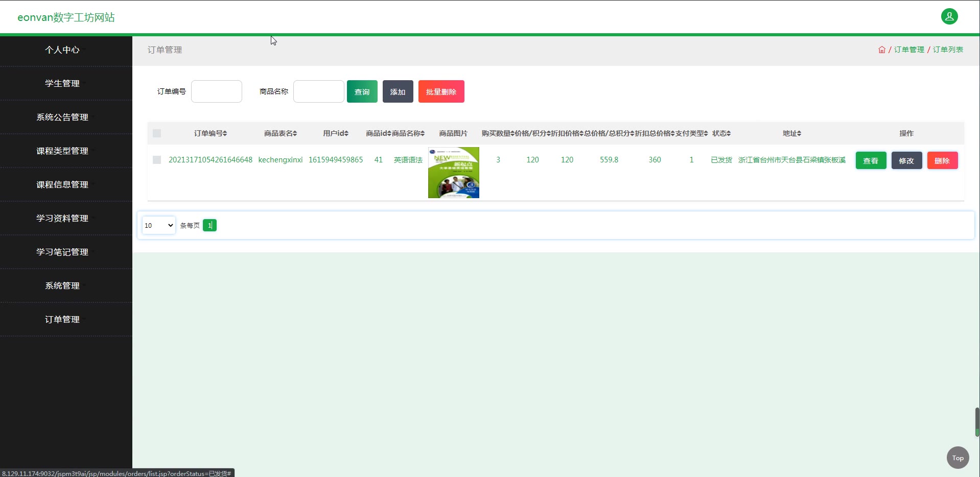Click 修改 button for the order row
The width and height of the screenshot is (980, 477).
(907, 160)
